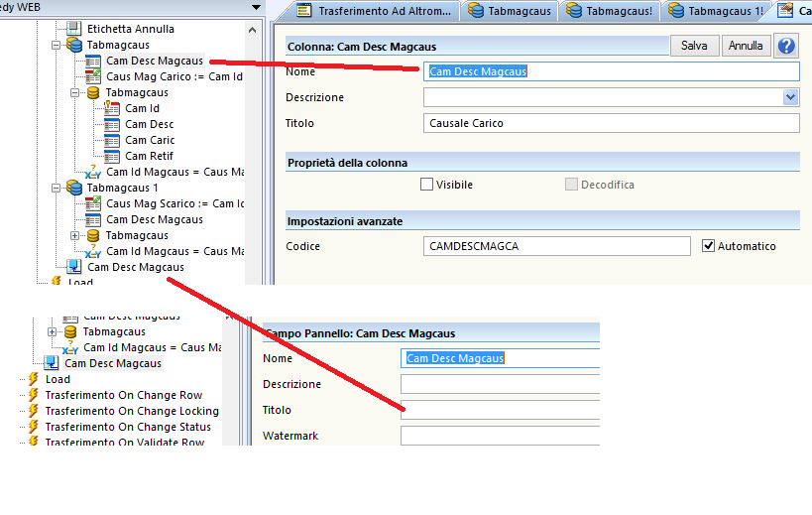Image resolution: width=812 pixels, height=515 pixels.
Task: Click the Cam Retif column icon
Action: pyautogui.click(x=112, y=156)
